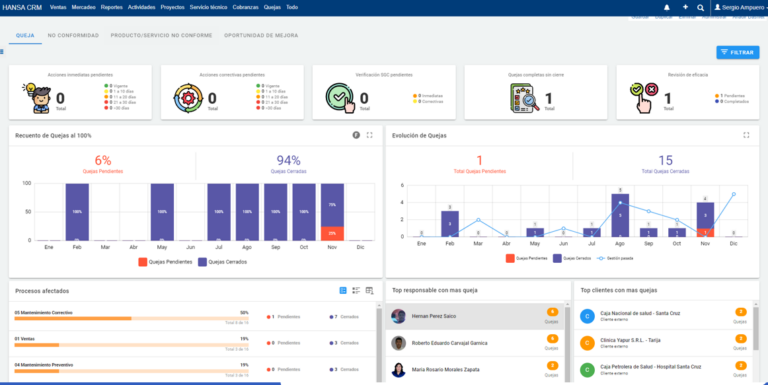768x385 pixels.
Task: Click 1 Pendientes for Mantenimiento Correctivo
Action: (283, 317)
